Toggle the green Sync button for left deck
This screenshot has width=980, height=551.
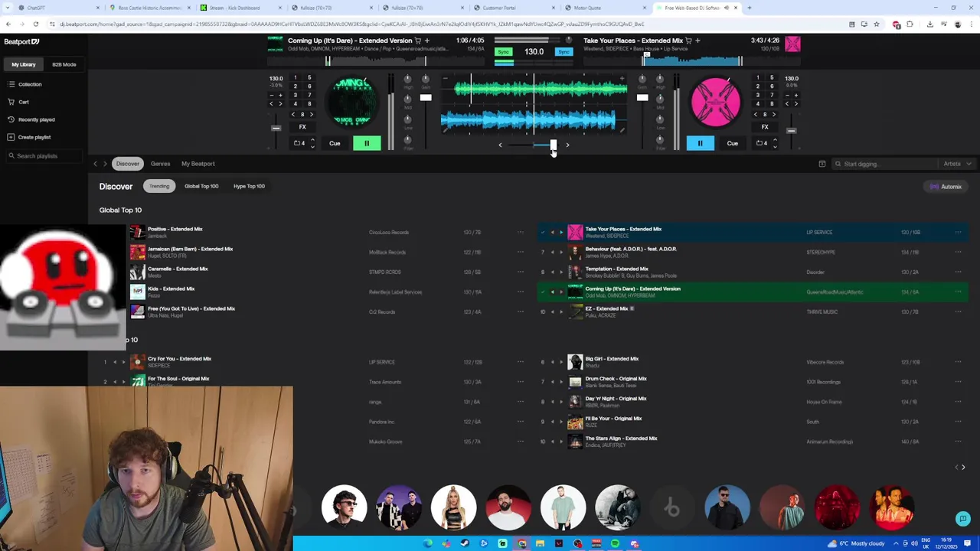point(503,52)
